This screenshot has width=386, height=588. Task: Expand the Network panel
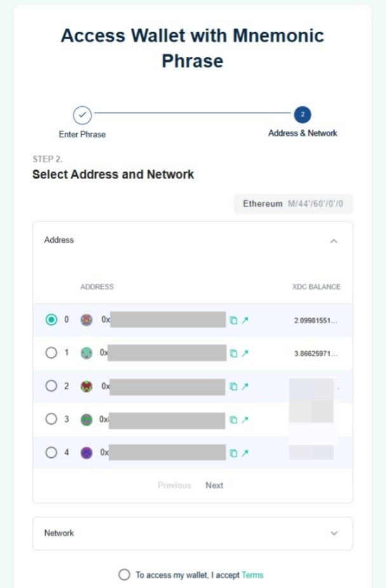[x=334, y=533]
